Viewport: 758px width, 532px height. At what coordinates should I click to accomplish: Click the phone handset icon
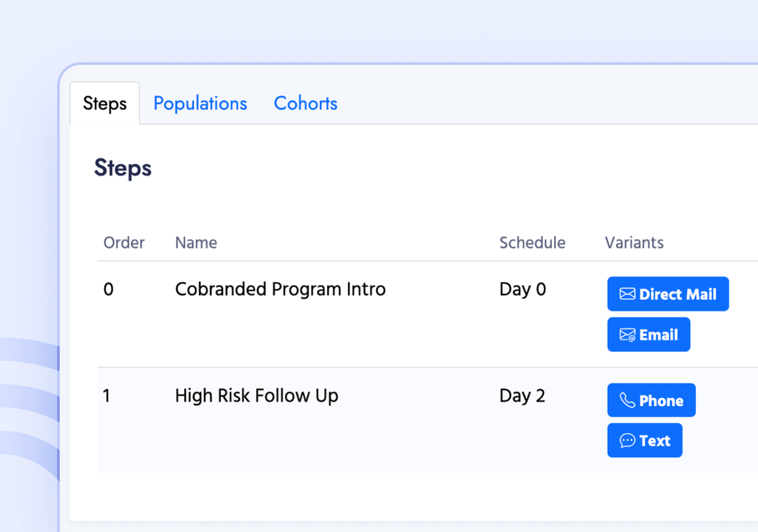(x=627, y=400)
